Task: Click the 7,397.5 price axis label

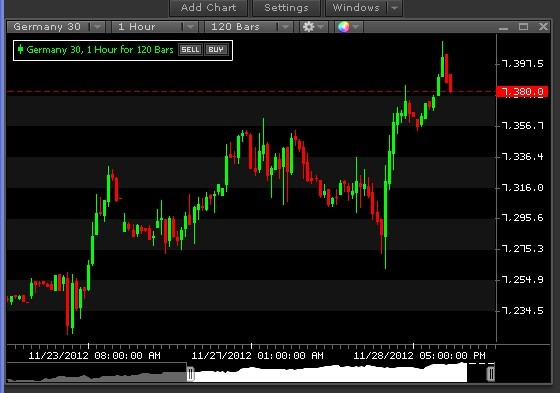Action: (x=522, y=64)
